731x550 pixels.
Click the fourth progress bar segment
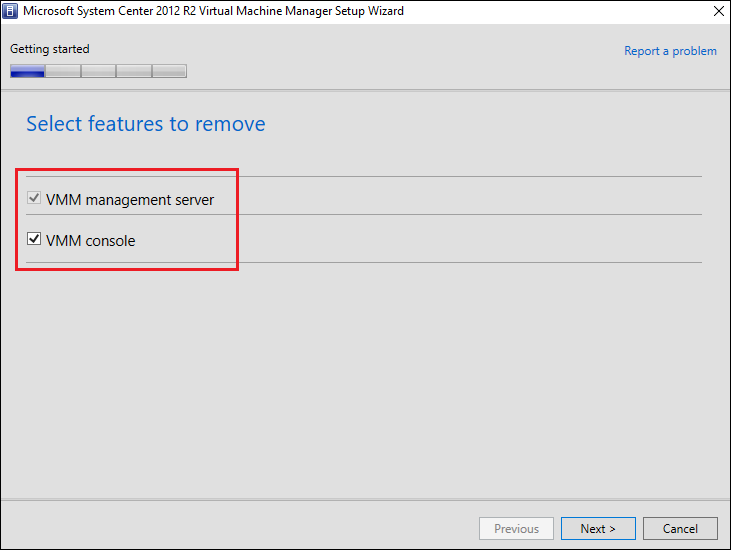pyautogui.click(x=133, y=71)
